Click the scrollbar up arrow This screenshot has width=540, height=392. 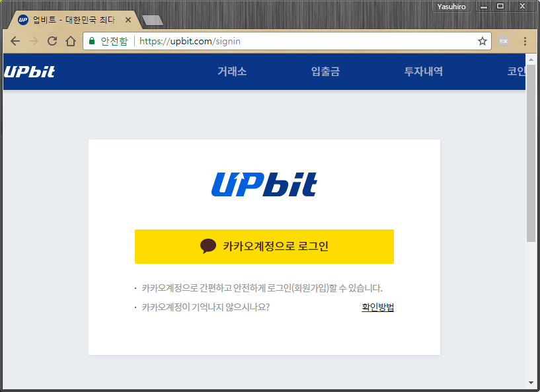(531, 59)
